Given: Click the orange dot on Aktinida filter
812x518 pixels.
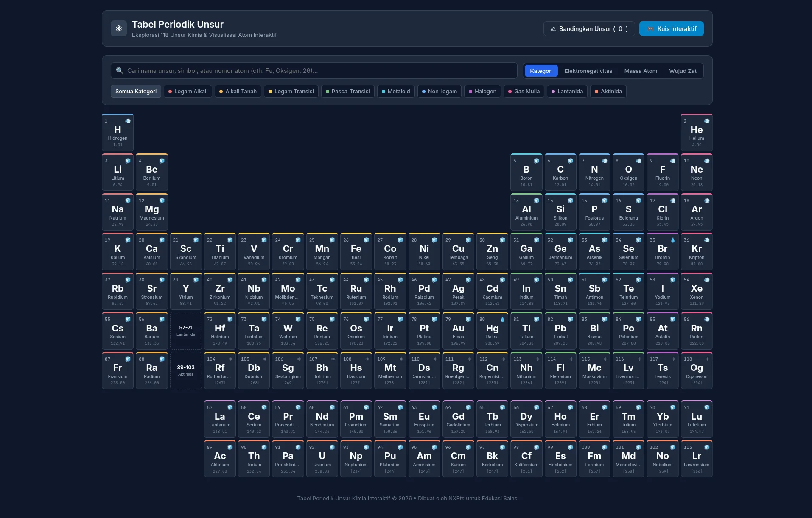Looking at the screenshot, I should tap(596, 92).
